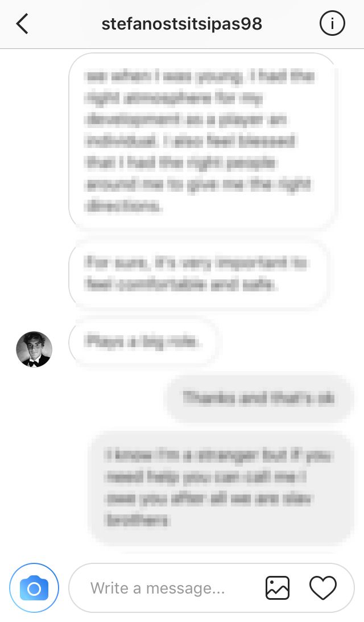
Task: Tap the four-line grey sent message bubble
Action: pos(221,488)
